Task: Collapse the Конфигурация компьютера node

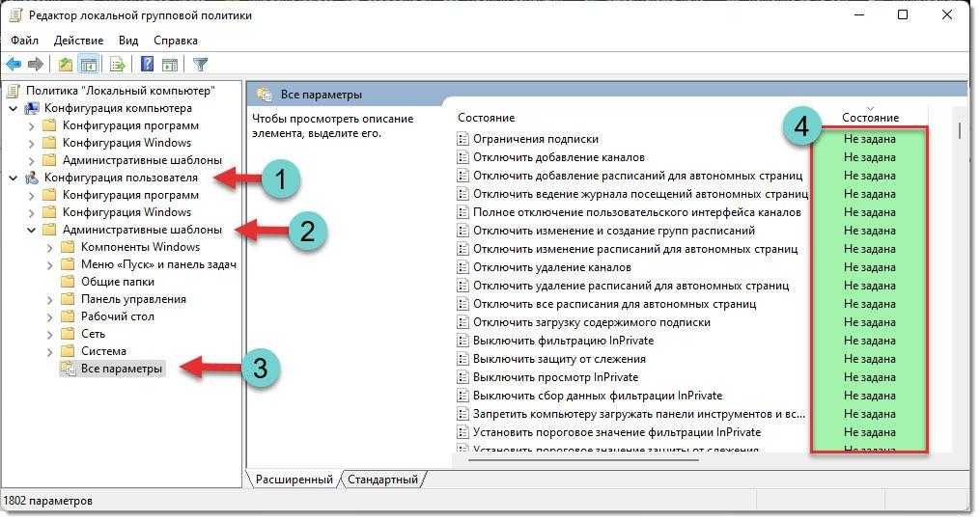Action: click(13, 109)
